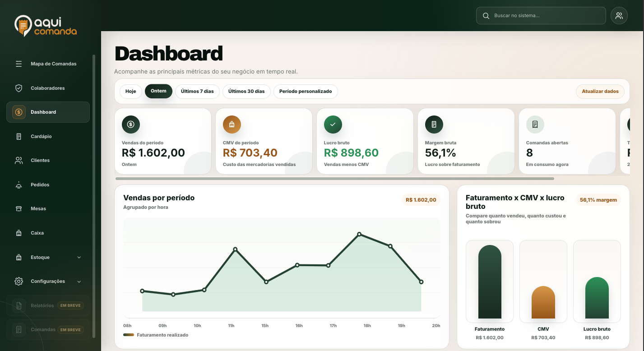The height and width of the screenshot is (351, 644).
Task: Choose Período personalizado filter
Action: coord(306,91)
